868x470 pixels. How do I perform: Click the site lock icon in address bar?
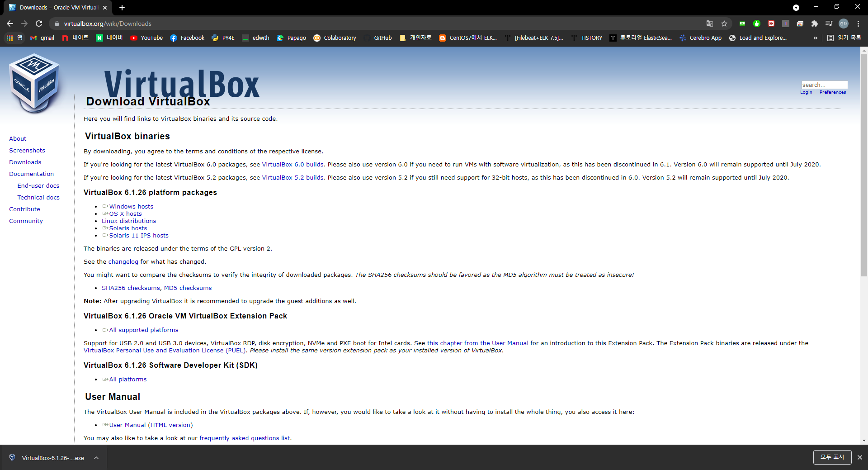point(57,24)
